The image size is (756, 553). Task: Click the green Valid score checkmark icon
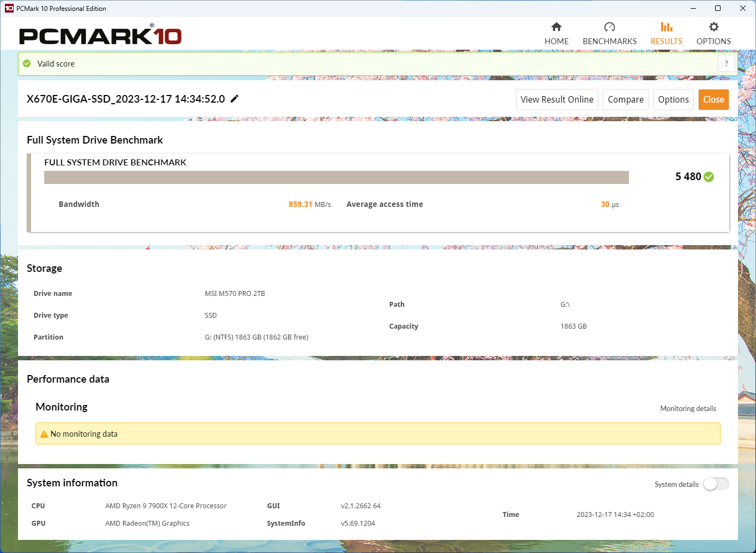pos(27,63)
